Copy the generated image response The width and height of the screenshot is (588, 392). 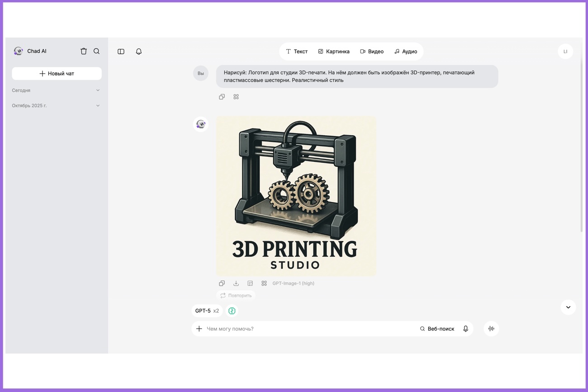(x=222, y=283)
